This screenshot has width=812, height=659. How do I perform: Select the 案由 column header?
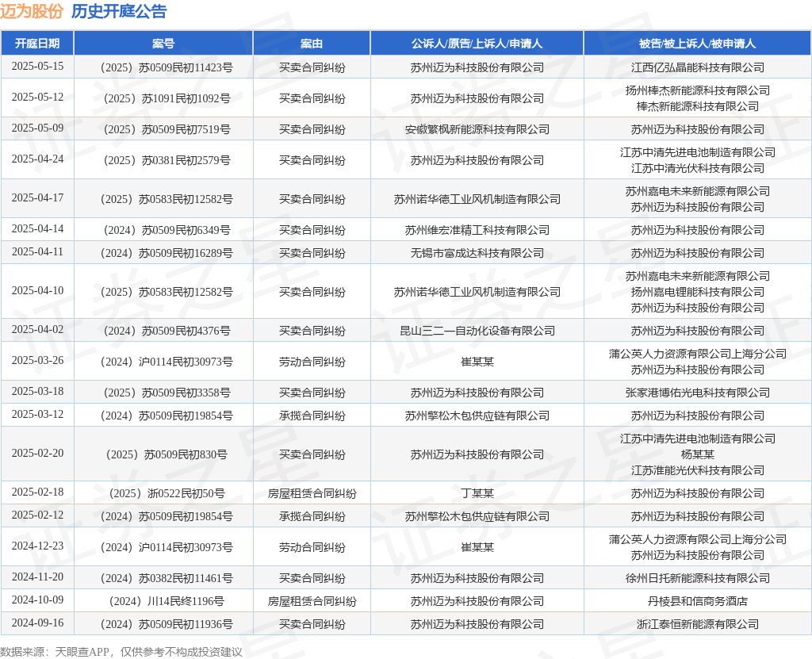(x=312, y=44)
